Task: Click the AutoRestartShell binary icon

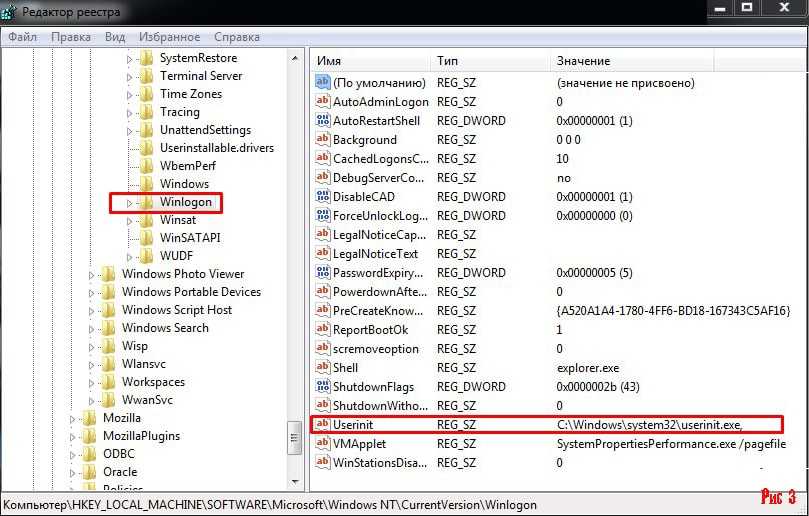Action: click(x=322, y=120)
